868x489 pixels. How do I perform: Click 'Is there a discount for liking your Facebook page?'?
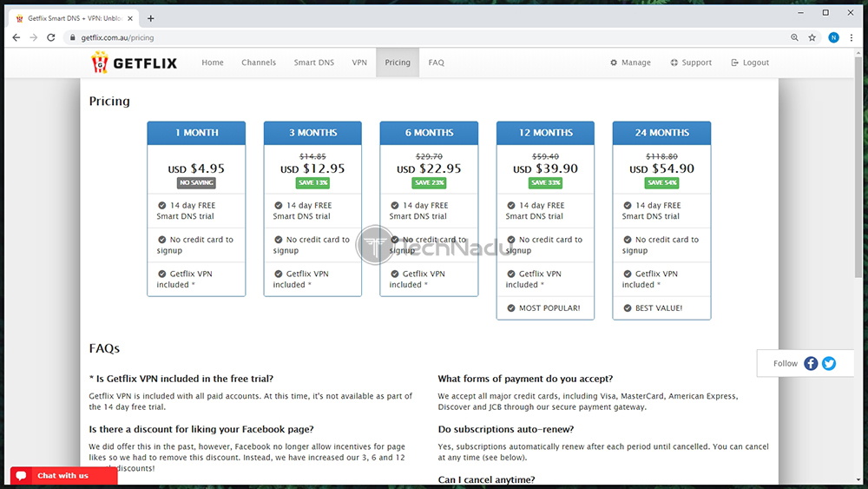(x=201, y=429)
